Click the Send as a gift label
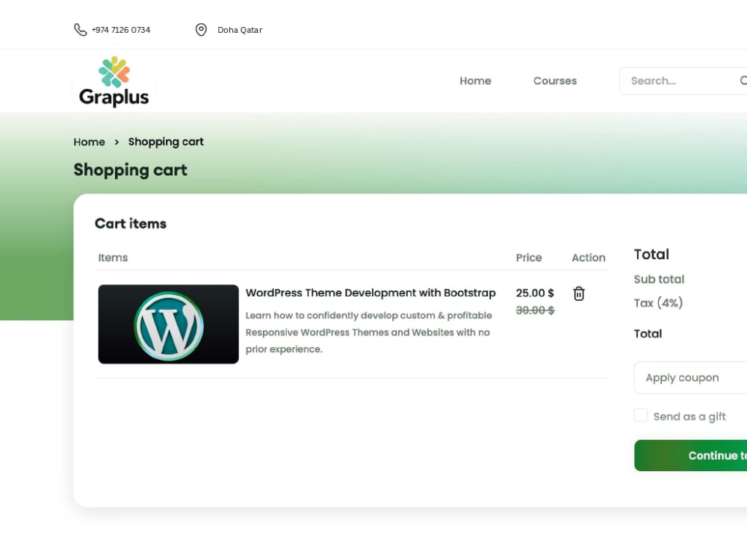The image size is (747, 560). [689, 417]
